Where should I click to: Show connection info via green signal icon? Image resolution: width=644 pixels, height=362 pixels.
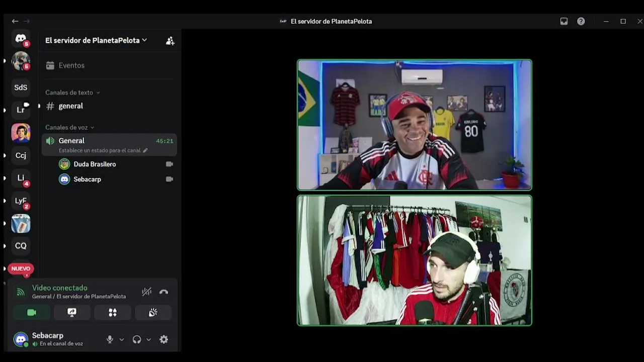(x=21, y=292)
